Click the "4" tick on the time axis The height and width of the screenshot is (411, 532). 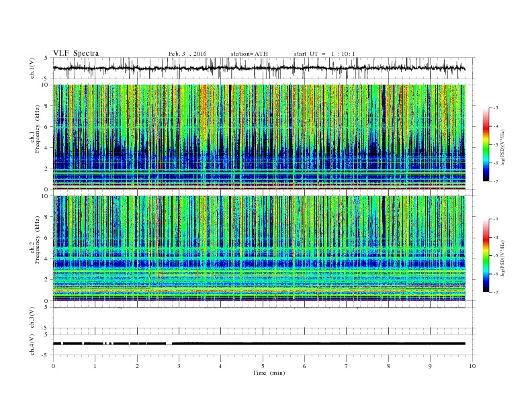[221, 366]
